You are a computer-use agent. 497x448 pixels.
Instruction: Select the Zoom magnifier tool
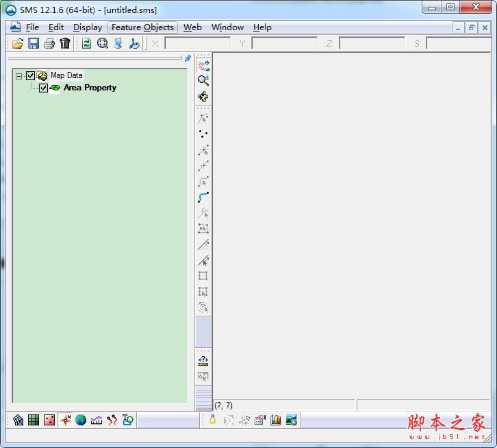[203, 81]
